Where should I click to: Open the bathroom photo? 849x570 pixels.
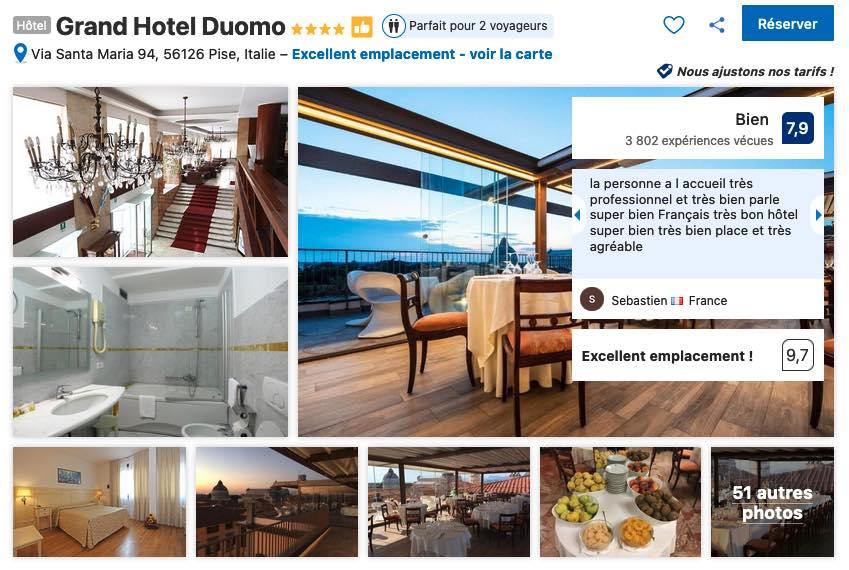coord(151,352)
